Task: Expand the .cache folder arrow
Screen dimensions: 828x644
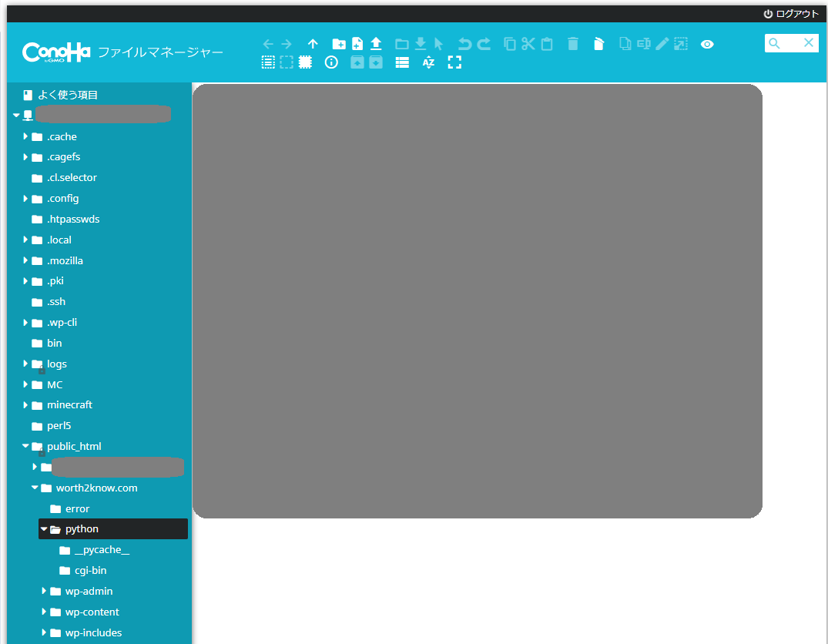Action: click(x=25, y=136)
